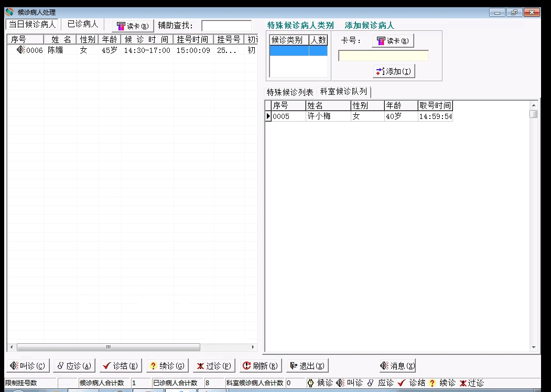Click the 添加(I) add patient button

point(394,71)
